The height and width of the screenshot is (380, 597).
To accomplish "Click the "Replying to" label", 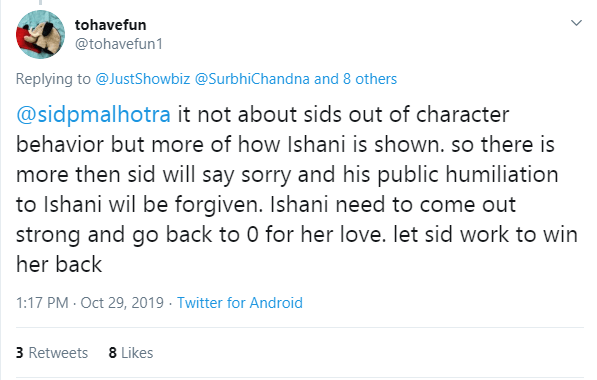I will (x=53, y=79).
